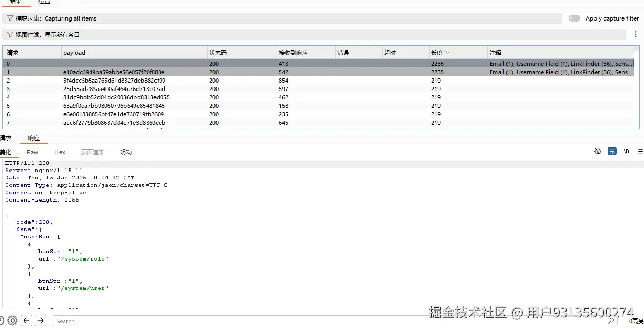Sort by the 长度 column descending arrow

[448, 53]
